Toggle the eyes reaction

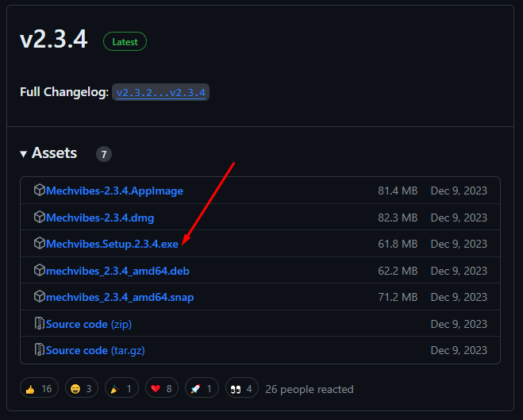click(242, 388)
